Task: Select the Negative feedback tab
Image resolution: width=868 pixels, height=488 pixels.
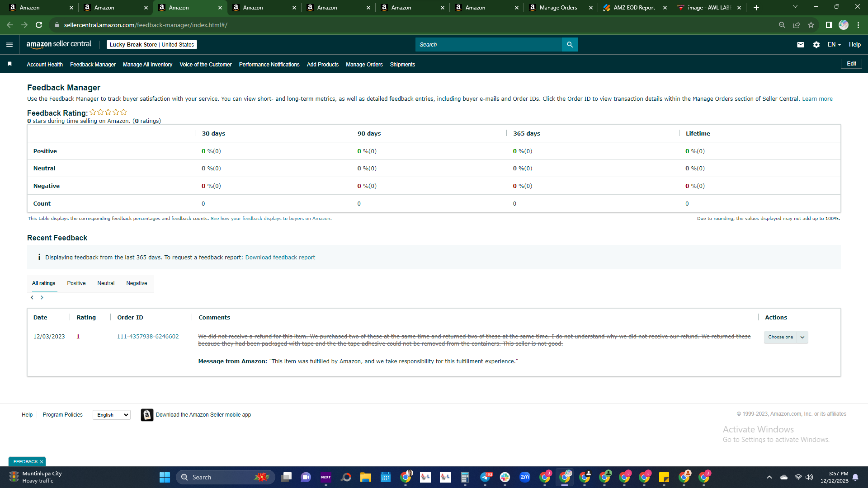Action: pos(137,283)
